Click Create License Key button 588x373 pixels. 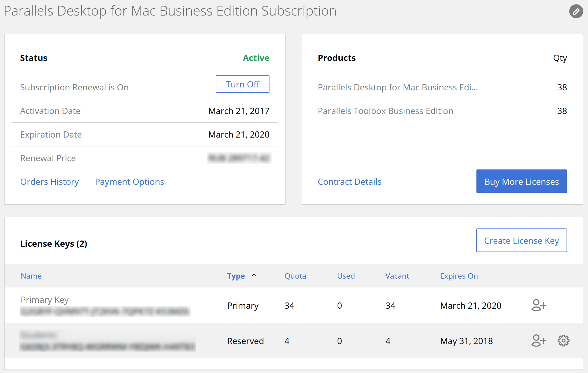click(x=521, y=241)
